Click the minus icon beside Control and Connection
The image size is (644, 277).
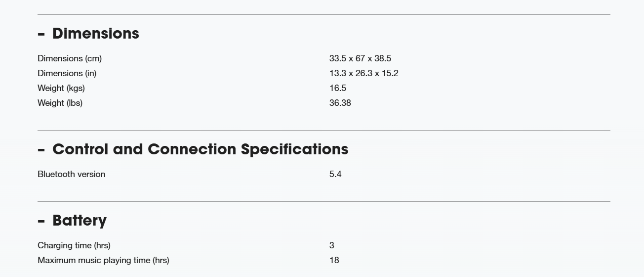(41, 150)
